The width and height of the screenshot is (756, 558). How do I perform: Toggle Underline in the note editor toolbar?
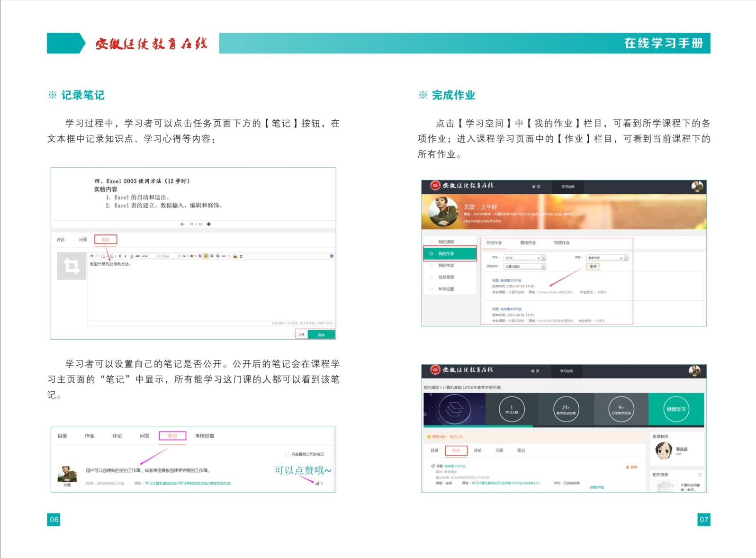pyautogui.click(x=132, y=256)
